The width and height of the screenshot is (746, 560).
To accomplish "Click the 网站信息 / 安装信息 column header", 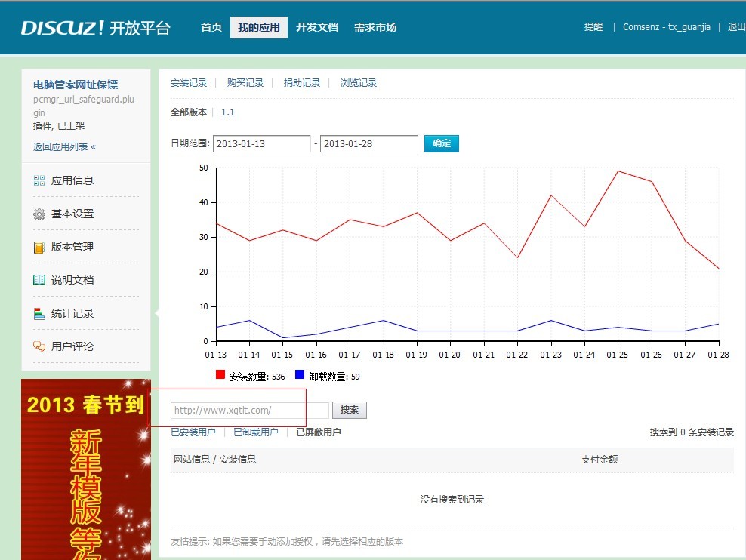I will 214,459.
